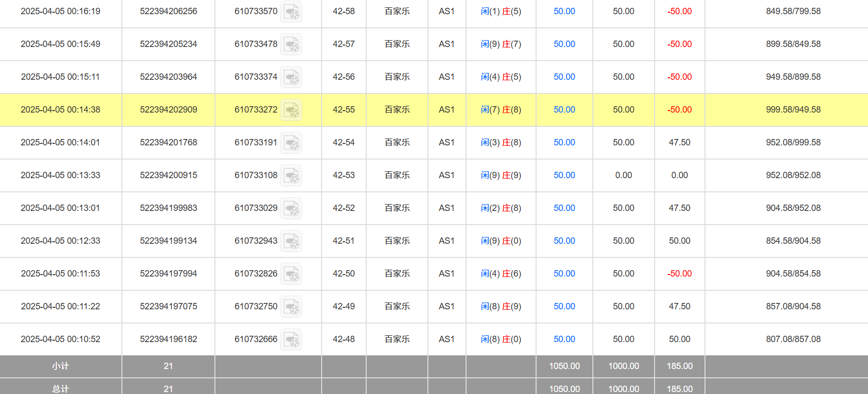This screenshot has width=868, height=394.
Task: Open replay icon in highlighted row 610733272
Action: 291,110
